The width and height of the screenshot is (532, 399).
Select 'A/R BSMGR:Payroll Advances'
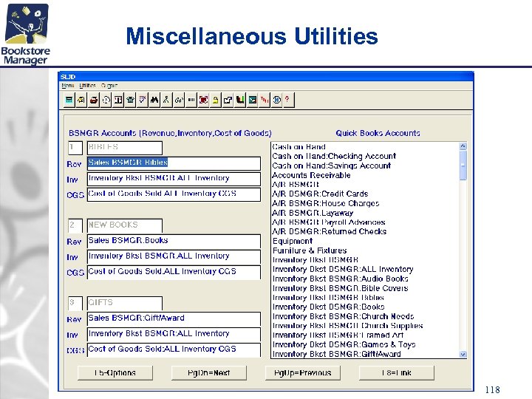(x=328, y=222)
